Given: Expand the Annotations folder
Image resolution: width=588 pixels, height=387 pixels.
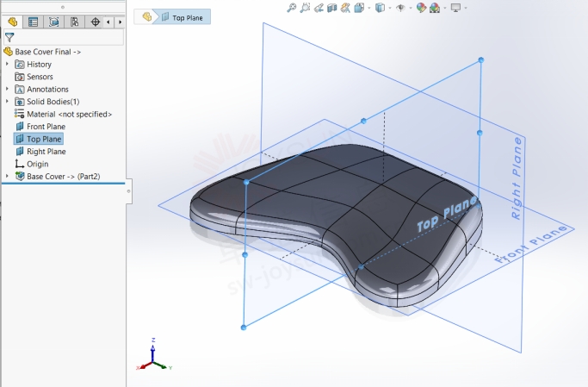Looking at the screenshot, I should click(x=7, y=89).
